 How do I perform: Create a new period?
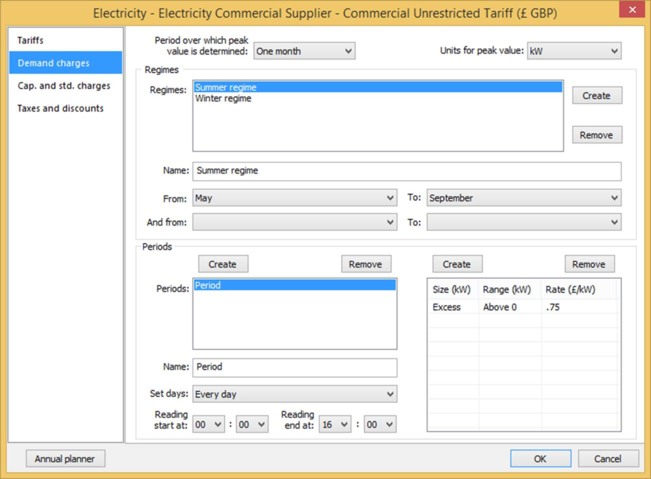[222, 264]
